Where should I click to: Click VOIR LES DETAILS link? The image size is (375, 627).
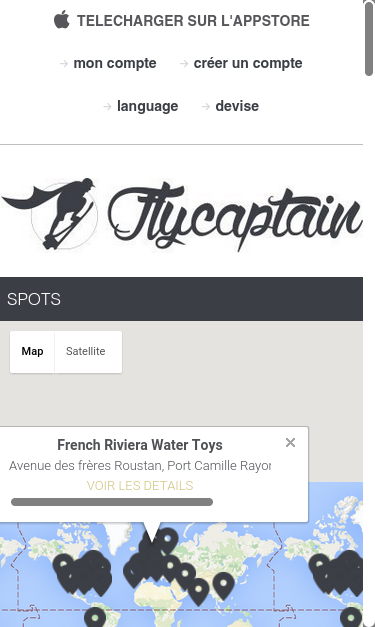coord(140,485)
